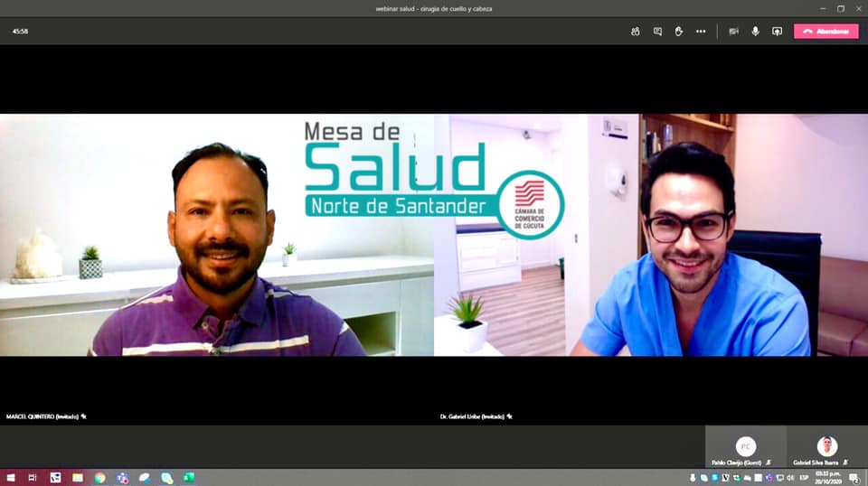Image resolution: width=868 pixels, height=486 pixels.
Task: Open the more actions ellipsis menu
Action: click(701, 32)
